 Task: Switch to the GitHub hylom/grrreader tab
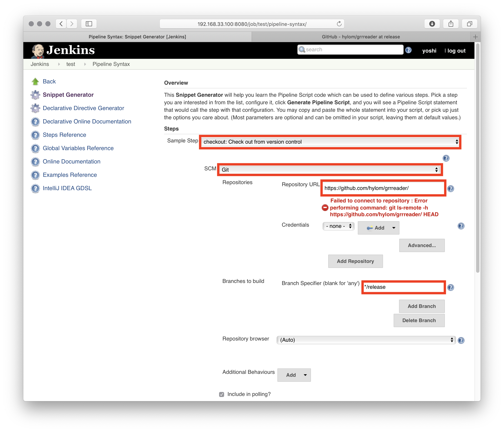coord(361,37)
